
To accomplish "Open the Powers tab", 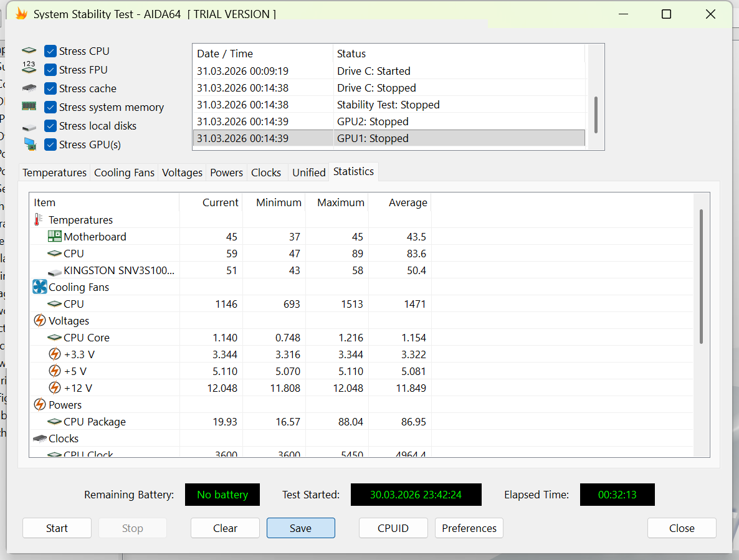I will (226, 173).
